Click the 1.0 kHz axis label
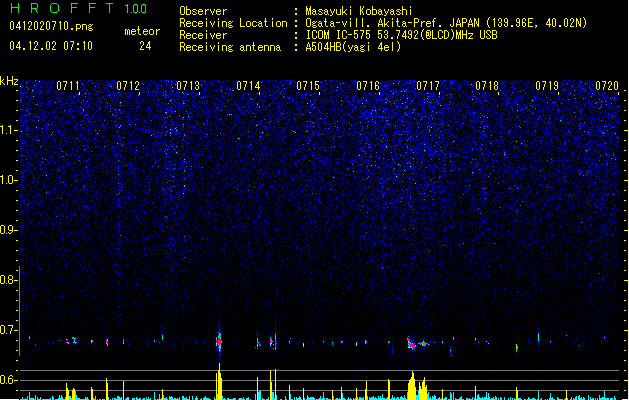 pos(9,180)
